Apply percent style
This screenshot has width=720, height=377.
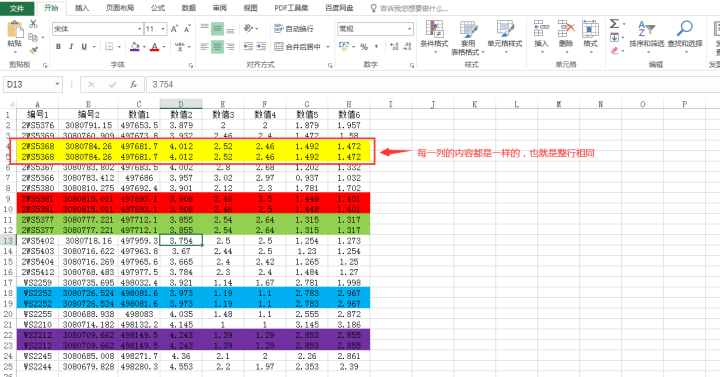click(x=364, y=47)
